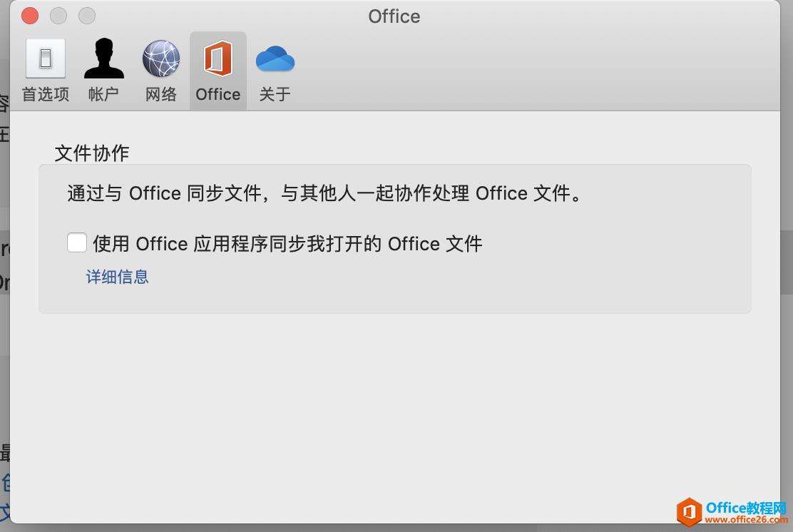Click the Office tab label text

[x=218, y=94]
